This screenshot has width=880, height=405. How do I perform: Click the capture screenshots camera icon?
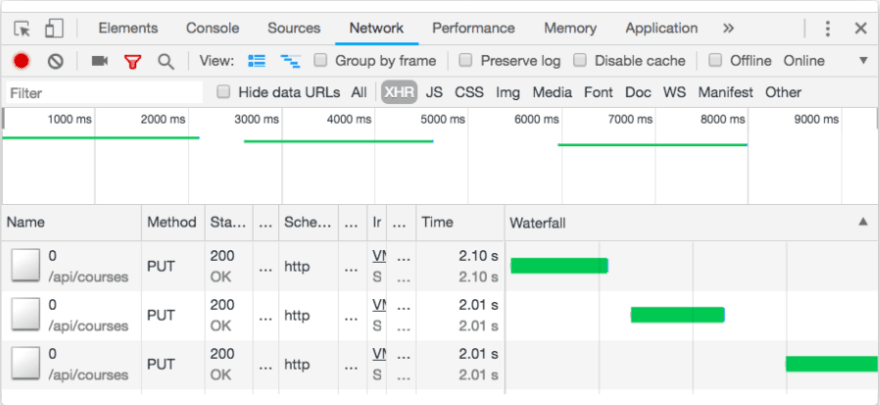tap(99, 61)
